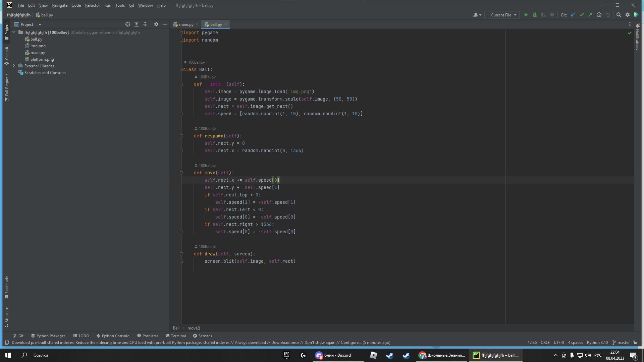Run the current file with the green play button
The image size is (644, 362).
526,15
